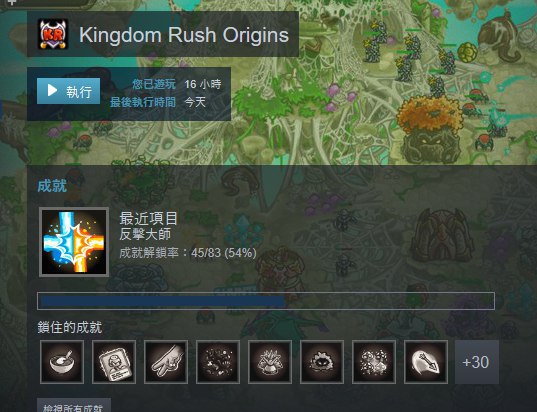Select the 反擊大師 achievement name
The height and width of the screenshot is (412, 537).
point(145,234)
